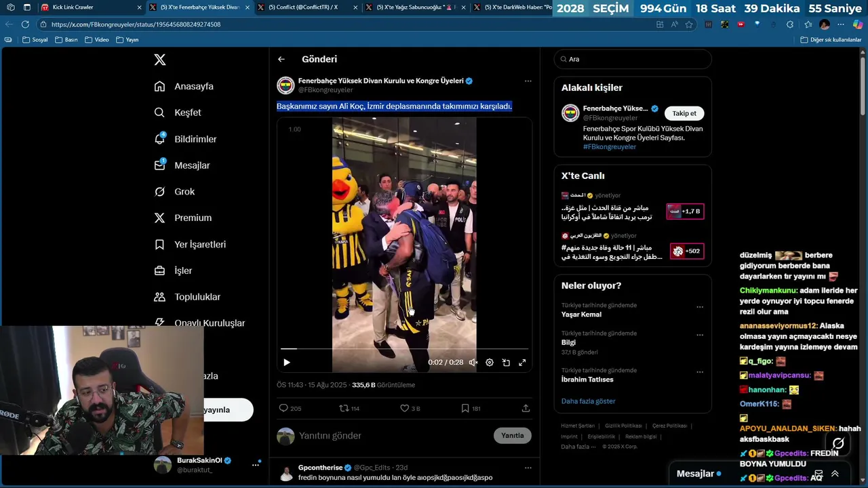Screen dimensions: 868x488
Task: Repost the tweet with the retweet icon
Action: [x=344, y=408]
